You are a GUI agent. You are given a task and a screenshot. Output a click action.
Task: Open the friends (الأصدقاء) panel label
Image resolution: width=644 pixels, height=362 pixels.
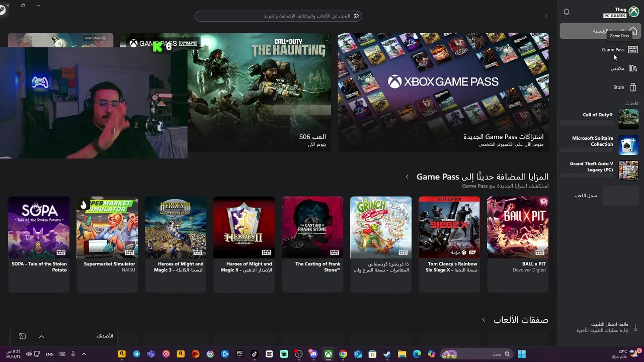[105, 336]
